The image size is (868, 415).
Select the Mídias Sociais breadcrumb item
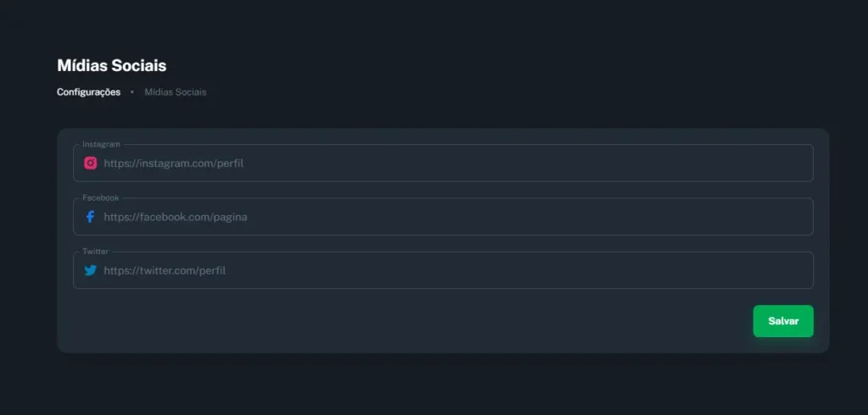(175, 91)
